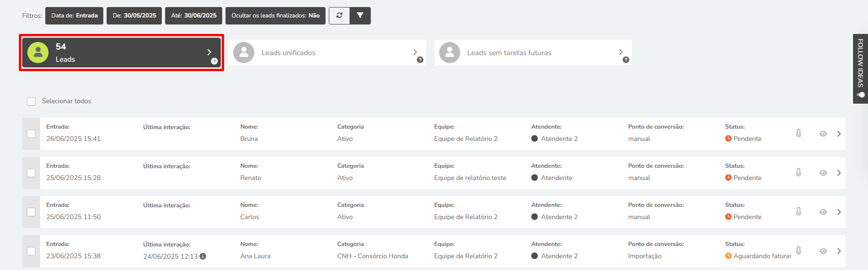Click the temperature icon in Renato's row
Image resolution: width=868 pixels, height=270 pixels.
[x=799, y=172]
